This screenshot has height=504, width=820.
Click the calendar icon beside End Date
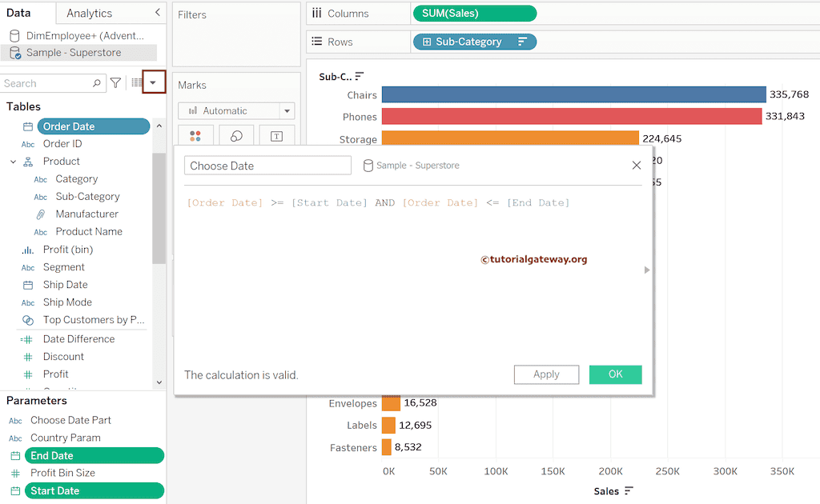pos(15,456)
